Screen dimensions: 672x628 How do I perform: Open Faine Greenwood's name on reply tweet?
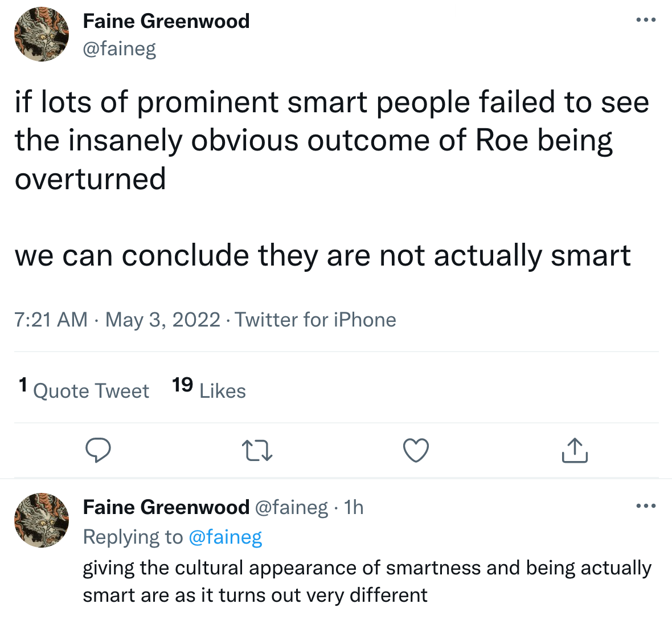coord(166,507)
